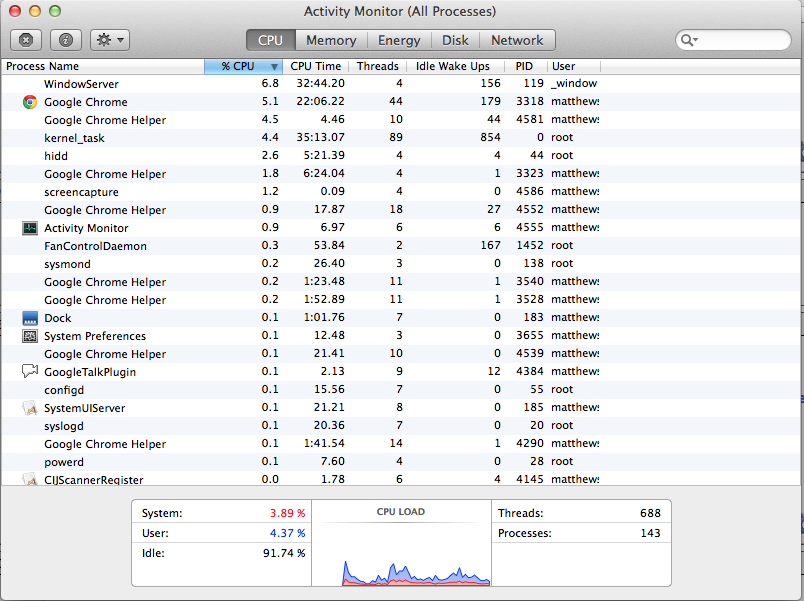804x601 pixels.
Task: Select the syslogd process
Action: [x=402, y=426]
